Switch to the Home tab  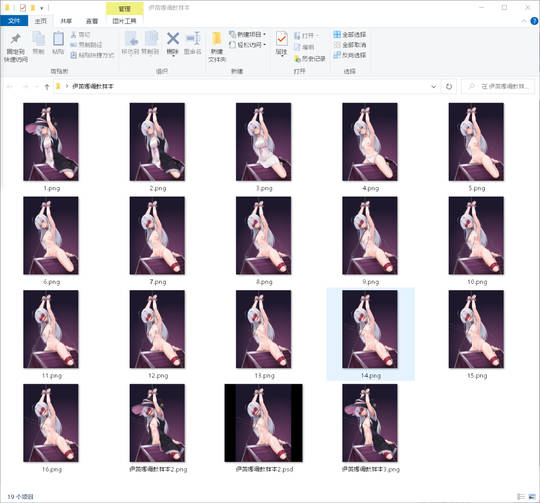[40, 21]
